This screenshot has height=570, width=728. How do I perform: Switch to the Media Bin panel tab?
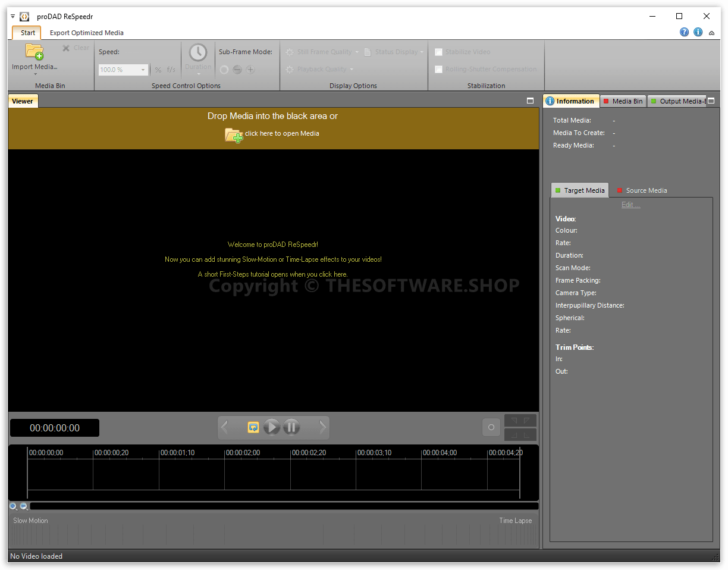coord(623,101)
